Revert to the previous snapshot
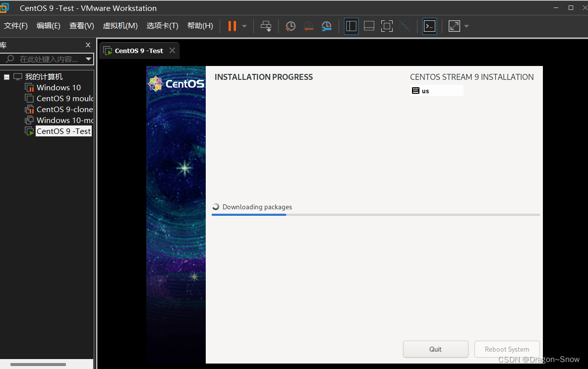 308,26
